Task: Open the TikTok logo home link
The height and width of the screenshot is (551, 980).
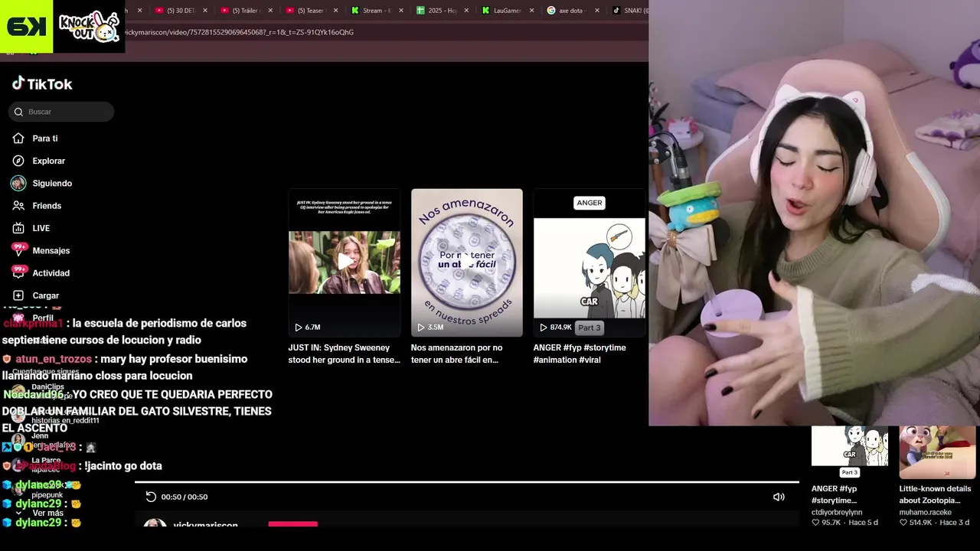Action: (x=42, y=83)
